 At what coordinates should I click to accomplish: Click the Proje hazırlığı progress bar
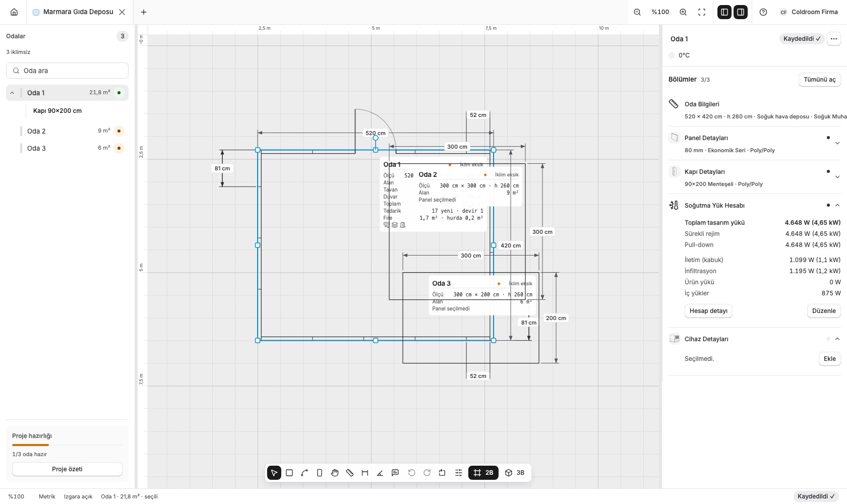tap(67, 445)
